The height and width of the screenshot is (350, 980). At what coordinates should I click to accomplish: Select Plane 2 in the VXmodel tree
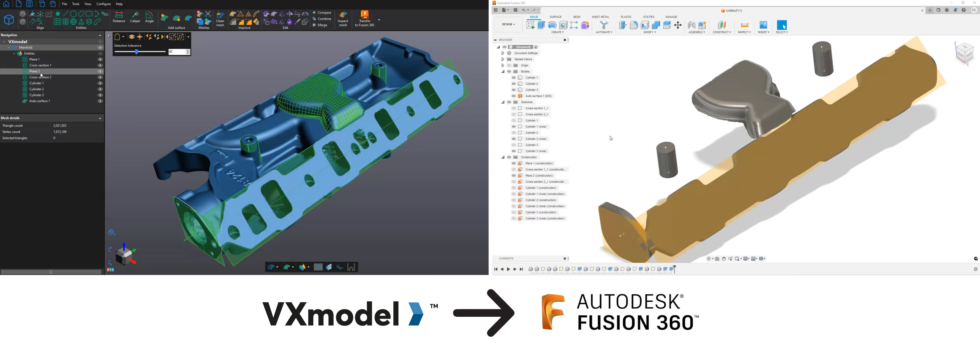pyautogui.click(x=35, y=72)
